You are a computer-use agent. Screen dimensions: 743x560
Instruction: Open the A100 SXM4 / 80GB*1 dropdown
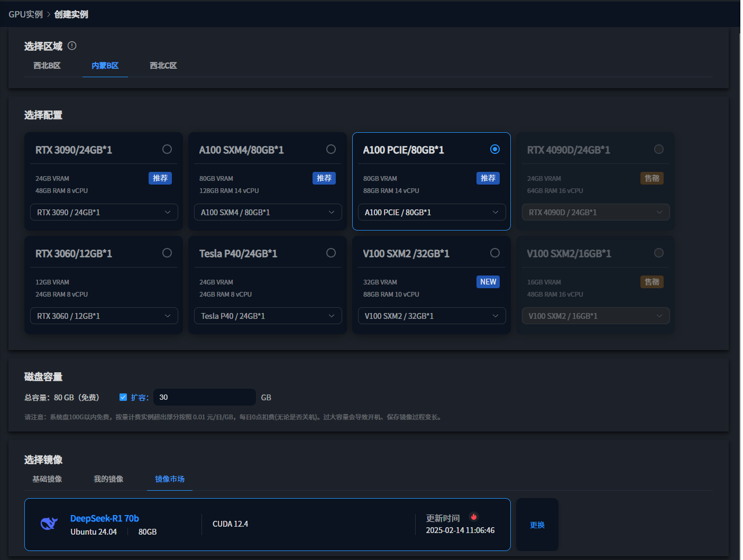point(268,212)
